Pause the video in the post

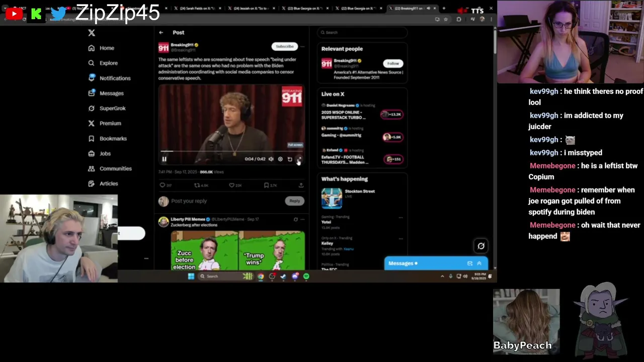tap(164, 159)
